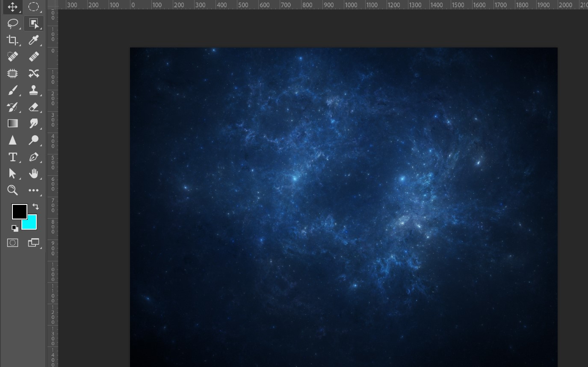Select the Hand tool
588x367 pixels.
coord(33,173)
